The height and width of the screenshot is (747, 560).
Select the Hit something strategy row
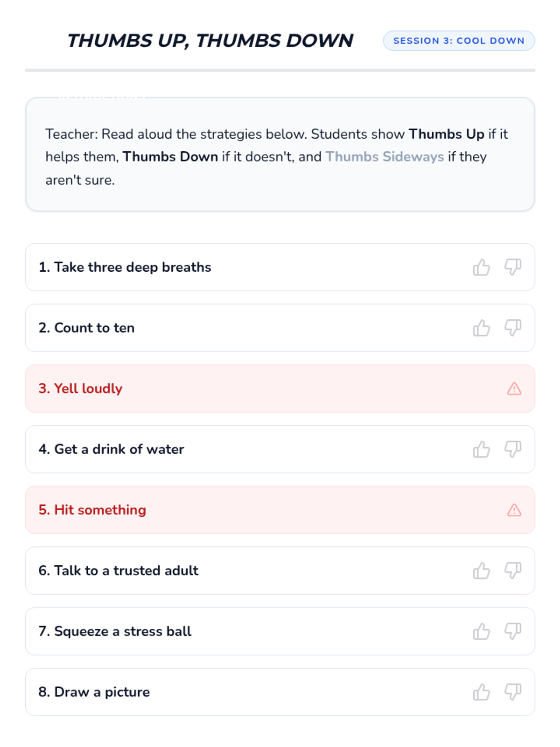click(280, 510)
